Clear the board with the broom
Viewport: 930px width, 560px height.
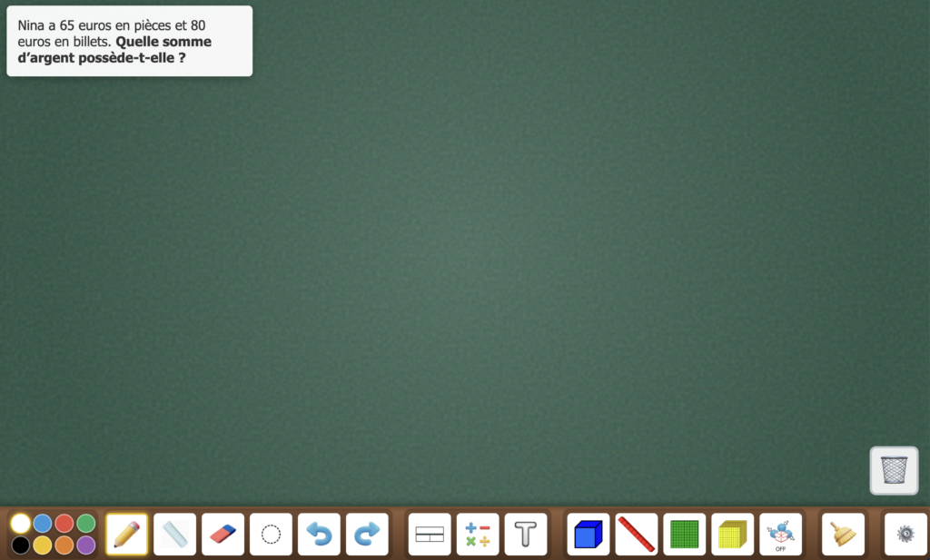pyautogui.click(x=843, y=534)
